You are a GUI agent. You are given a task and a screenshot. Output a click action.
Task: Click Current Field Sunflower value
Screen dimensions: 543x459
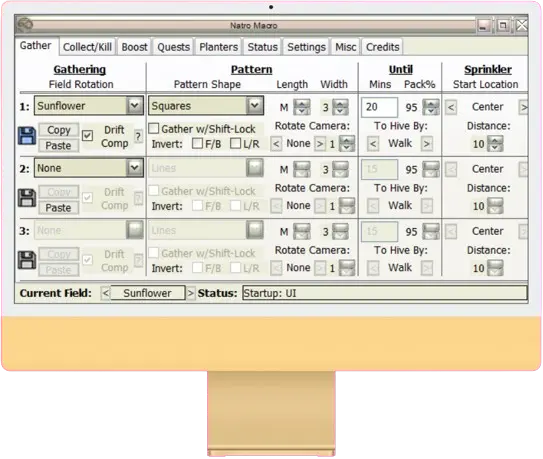pos(148,293)
